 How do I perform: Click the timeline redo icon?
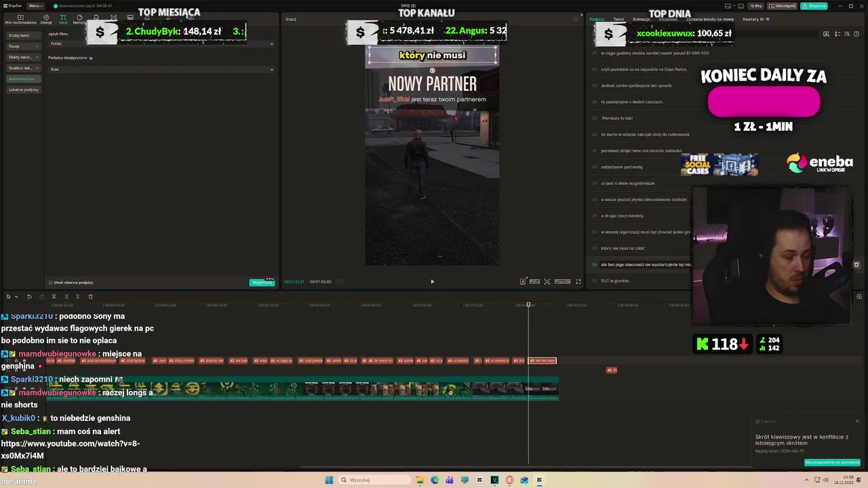point(41,296)
